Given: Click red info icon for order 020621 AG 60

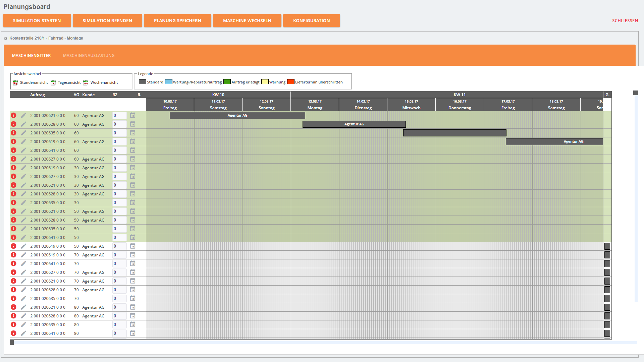Looking at the screenshot, I should tap(13, 115).
